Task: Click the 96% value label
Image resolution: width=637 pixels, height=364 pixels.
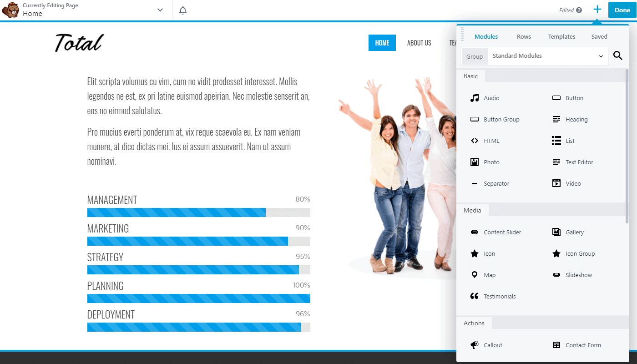Action: [x=303, y=314]
